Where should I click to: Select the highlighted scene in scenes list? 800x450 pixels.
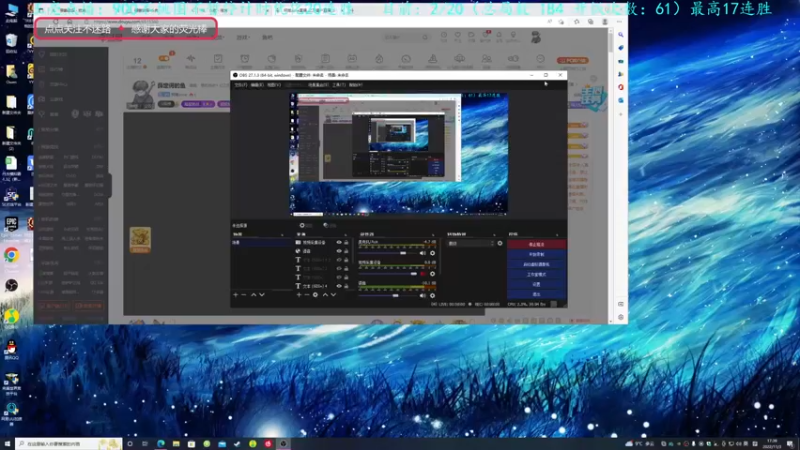[x=261, y=243]
